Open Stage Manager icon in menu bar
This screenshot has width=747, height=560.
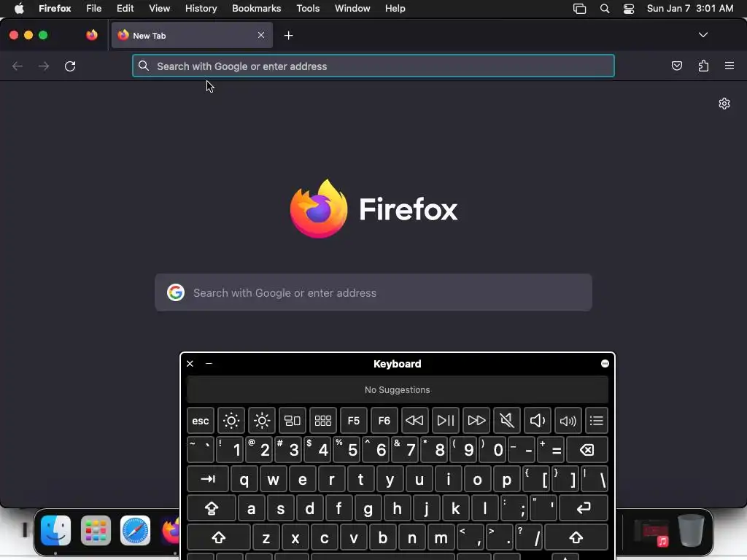579,8
